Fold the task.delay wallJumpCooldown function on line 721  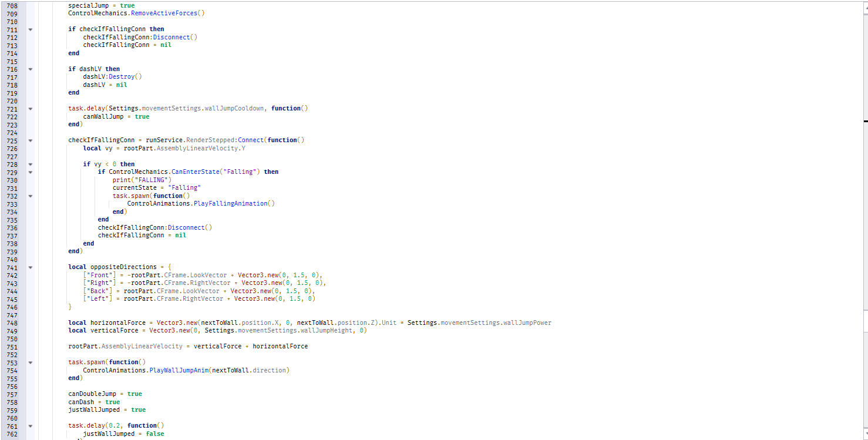30,109
